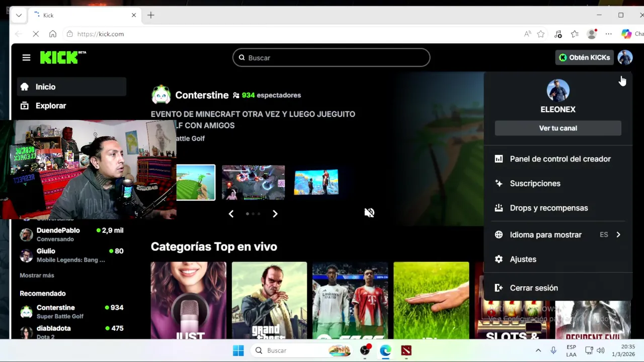The width and height of the screenshot is (644, 362).
Task: Open the soccer game category card
Action: click(x=350, y=300)
